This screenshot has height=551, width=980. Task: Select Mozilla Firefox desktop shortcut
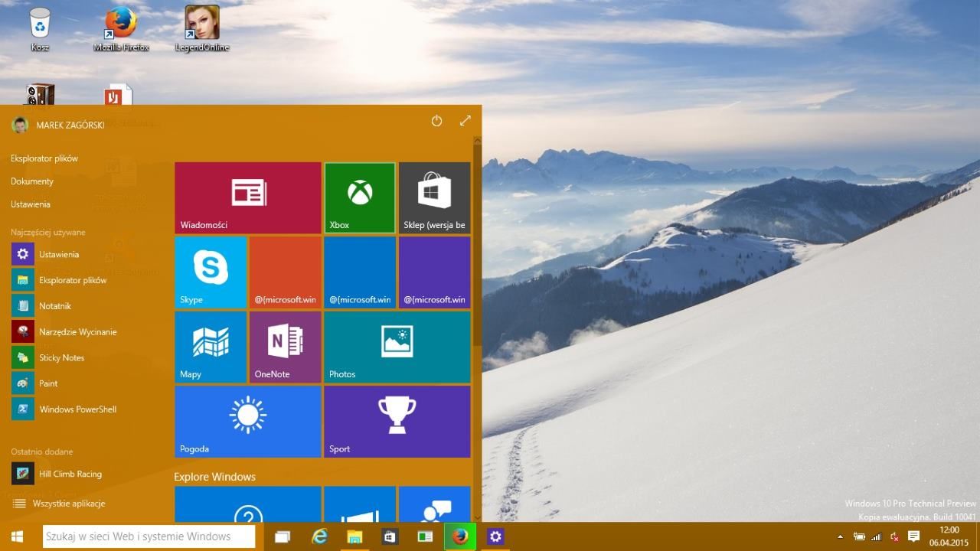[x=121, y=29]
